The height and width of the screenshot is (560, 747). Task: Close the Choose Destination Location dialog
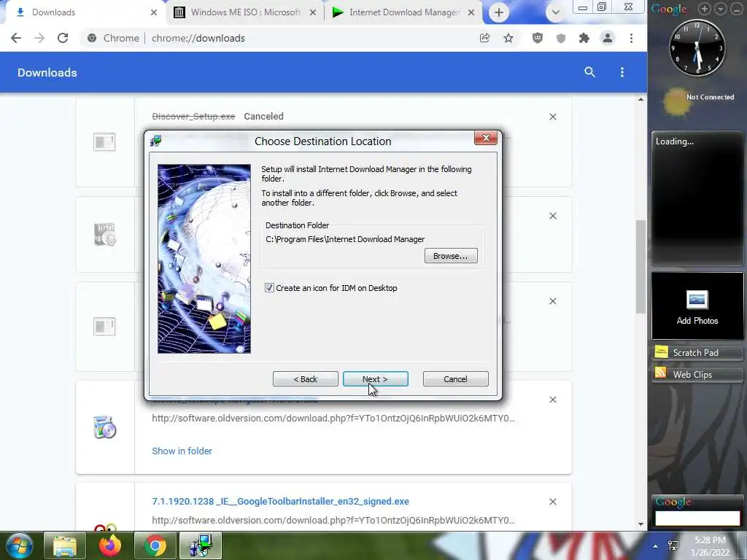coord(486,138)
